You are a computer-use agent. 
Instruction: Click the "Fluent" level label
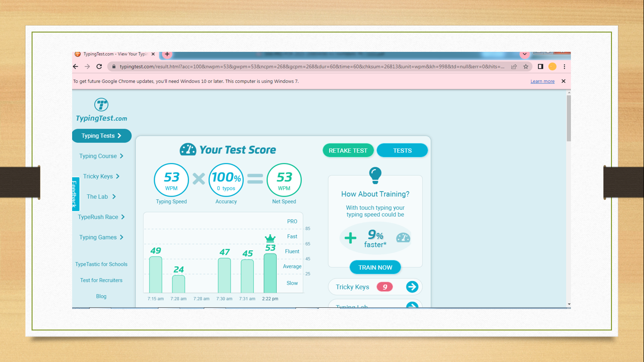[x=292, y=252]
